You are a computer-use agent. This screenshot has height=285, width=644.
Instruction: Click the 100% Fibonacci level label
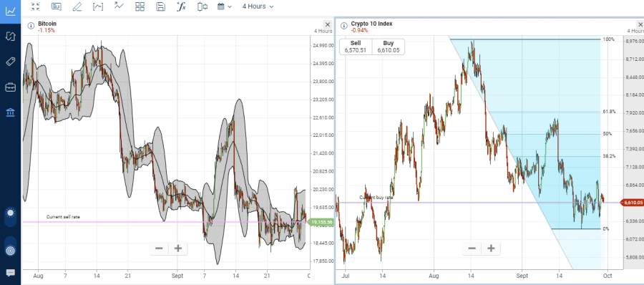click(x=608, y=39)
